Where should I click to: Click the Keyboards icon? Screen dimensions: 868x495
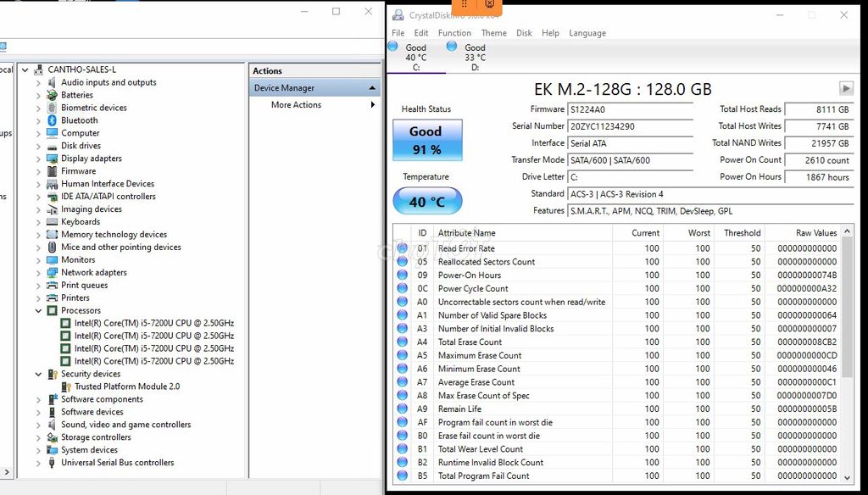coord(52,222)
